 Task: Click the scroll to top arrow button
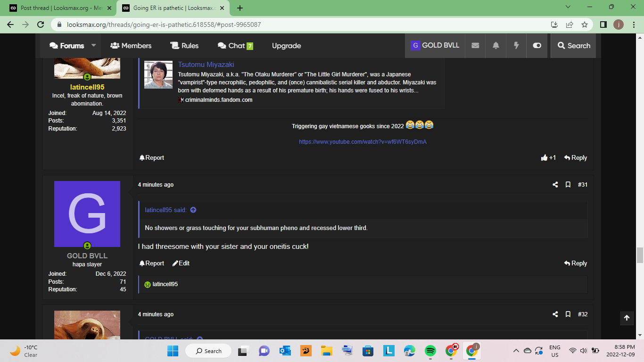[x=627, y=318]
